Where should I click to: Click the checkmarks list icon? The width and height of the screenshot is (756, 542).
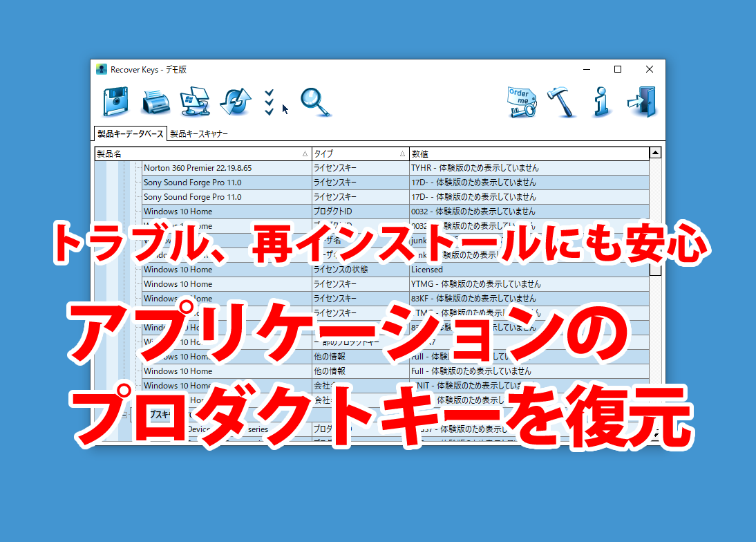point(270,102)
